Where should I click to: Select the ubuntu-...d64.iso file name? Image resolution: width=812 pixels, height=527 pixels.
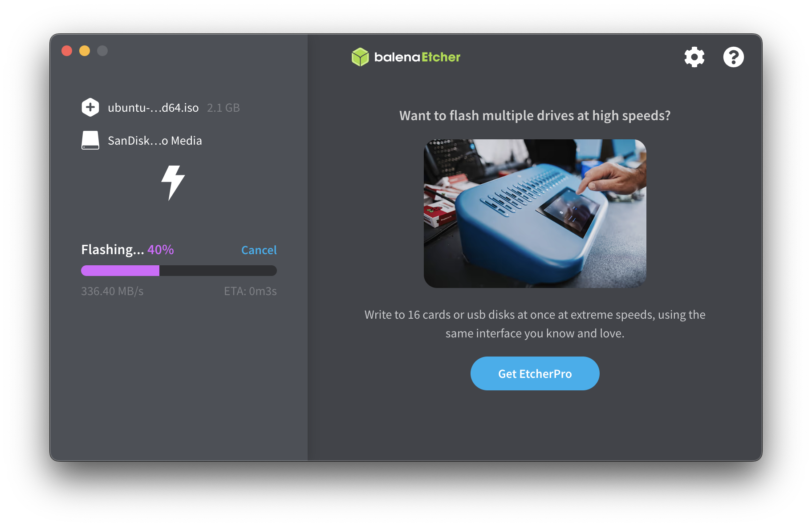153,108
